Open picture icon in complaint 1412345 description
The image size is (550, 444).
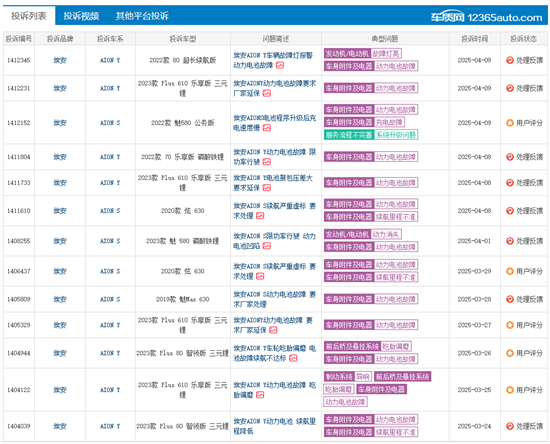tap(280, 65)
